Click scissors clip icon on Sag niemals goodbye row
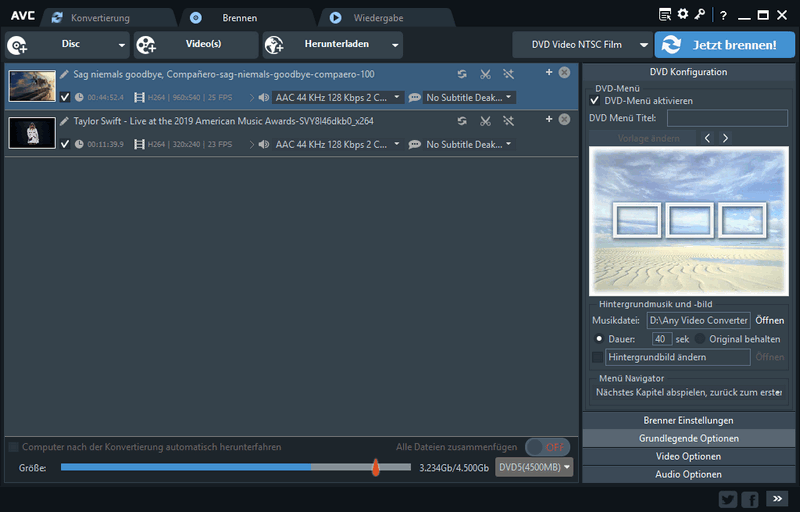 [485, 74]
